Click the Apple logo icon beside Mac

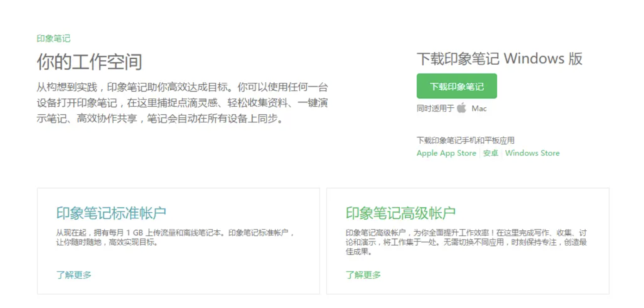[x=461, y=108]
